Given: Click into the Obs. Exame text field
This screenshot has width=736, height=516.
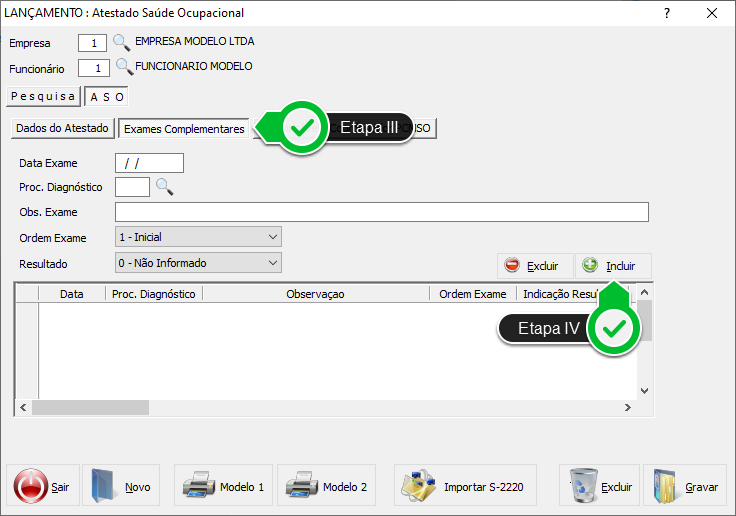Looking at the screenshot, I should pos(381,212).
